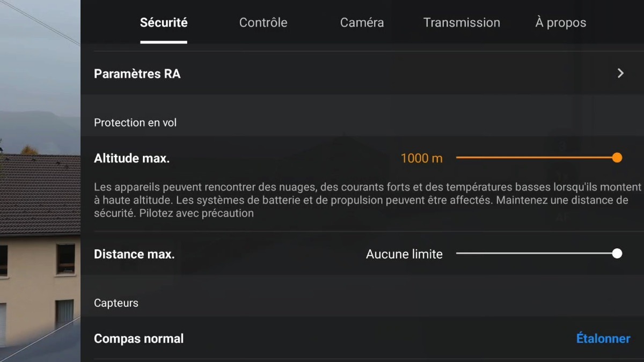Expand Paramètres RA with the chevron arrow
644x362 pixels.
(x=620, y=73)
